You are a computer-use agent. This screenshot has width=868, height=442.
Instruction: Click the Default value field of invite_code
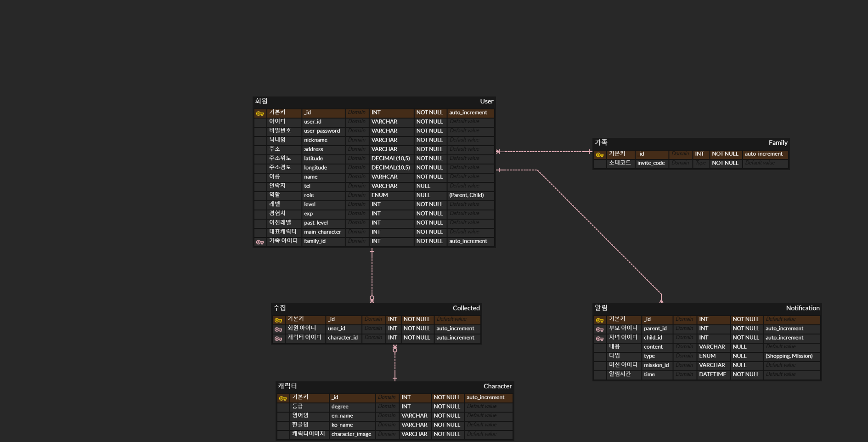tap(760, 163)
